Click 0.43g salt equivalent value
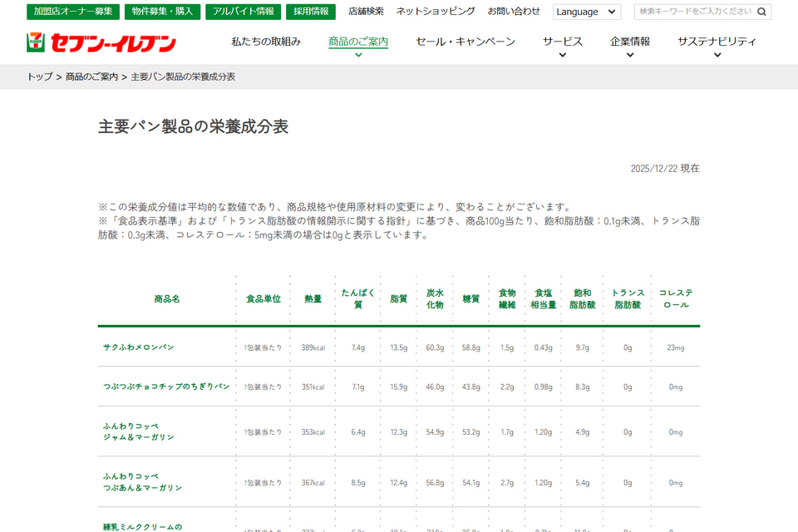Screen dimensions: 798x532 (543, 347)
